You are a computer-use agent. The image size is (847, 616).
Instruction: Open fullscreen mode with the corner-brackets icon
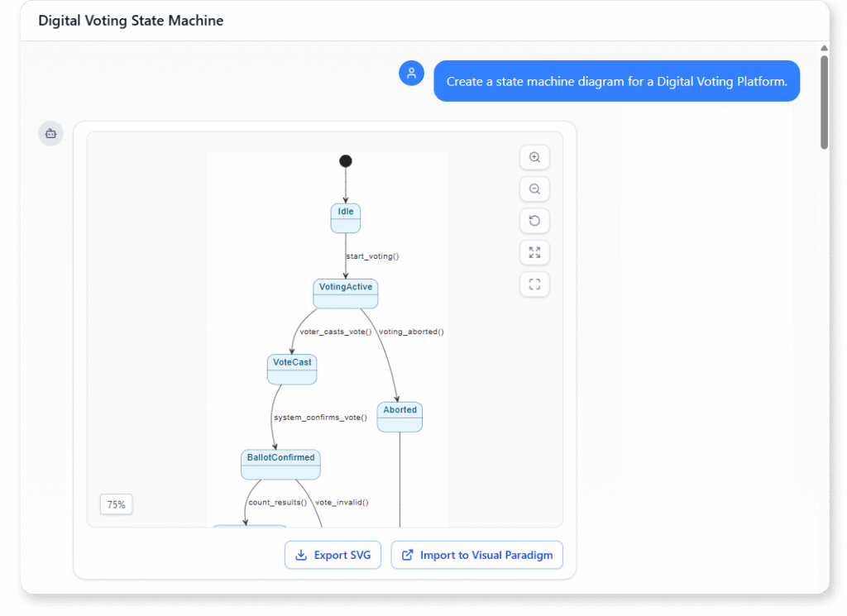tap(534, 285)
